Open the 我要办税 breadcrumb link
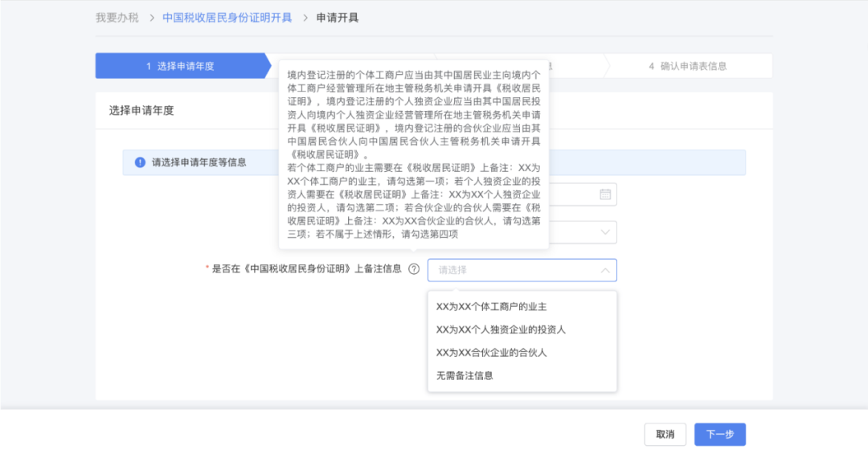 click(x=117, y=18)
